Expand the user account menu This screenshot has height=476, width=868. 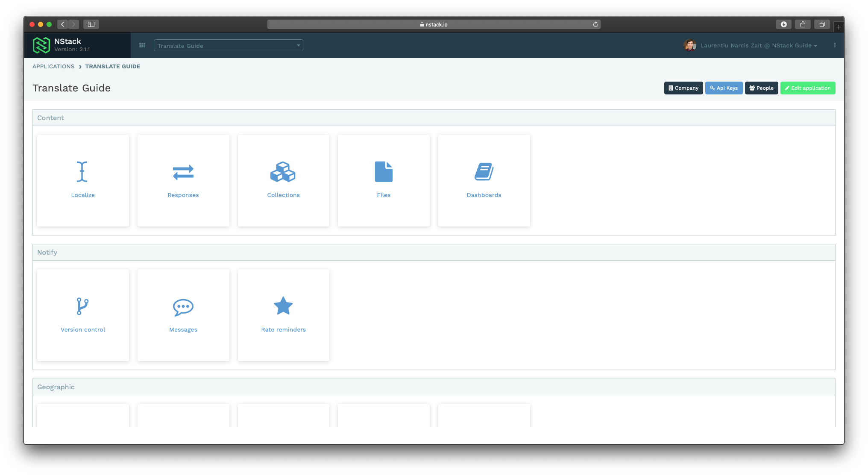(816, 45)
